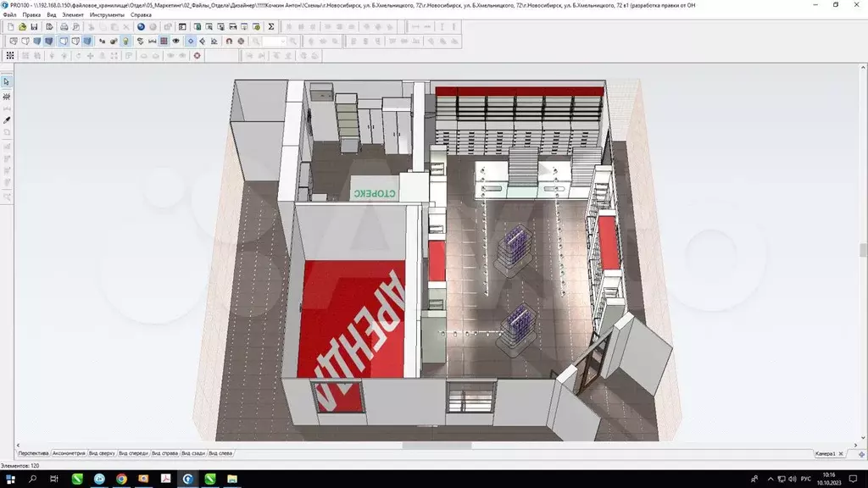Open Google Chrome from the taskbar

tap(121, 480)
